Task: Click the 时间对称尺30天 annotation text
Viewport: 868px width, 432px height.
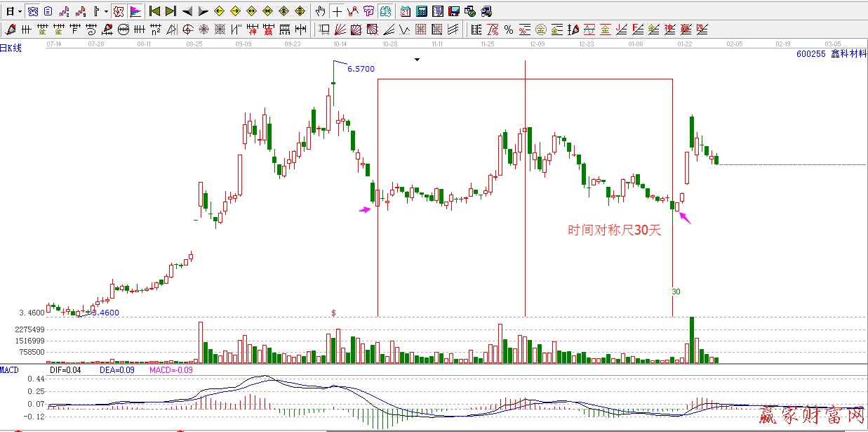Action: pyautogui.click(x=614, y=230)
